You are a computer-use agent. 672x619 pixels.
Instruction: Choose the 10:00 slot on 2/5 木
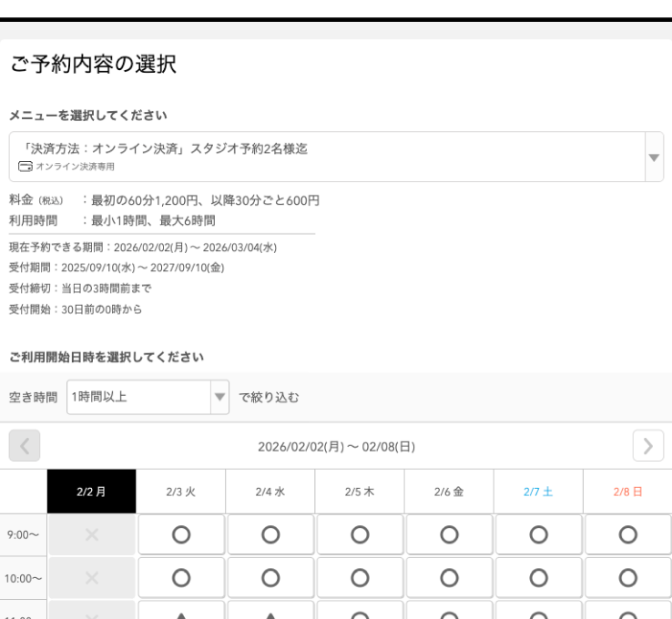pyautogui.click(x=360, y=578)
